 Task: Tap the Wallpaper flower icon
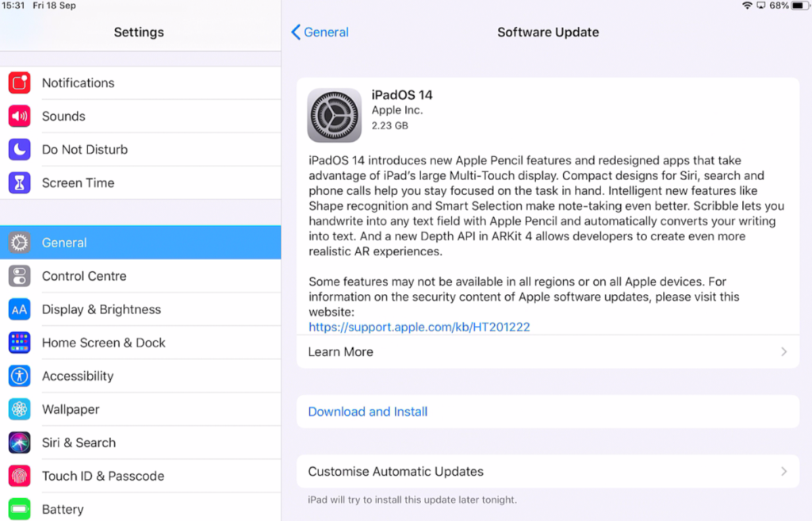coord(19,409)
